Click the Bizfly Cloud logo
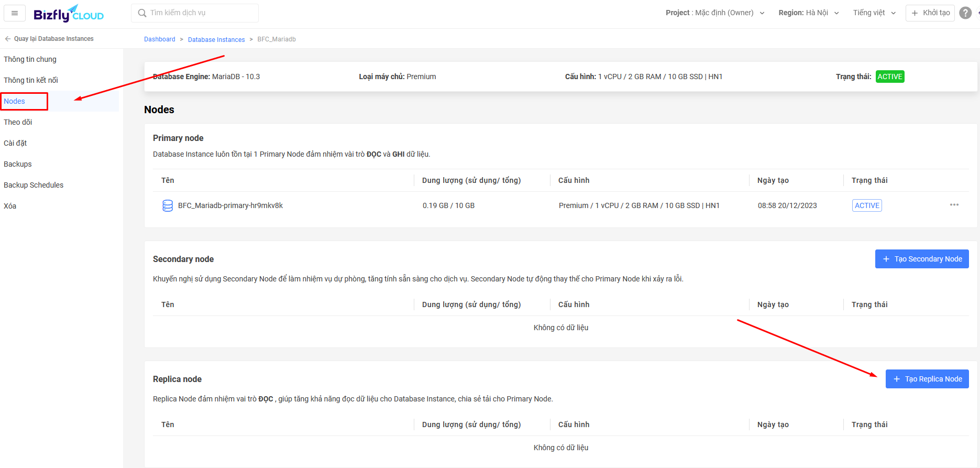The height and width of the screenshot is (468, 980). (69, 14)
